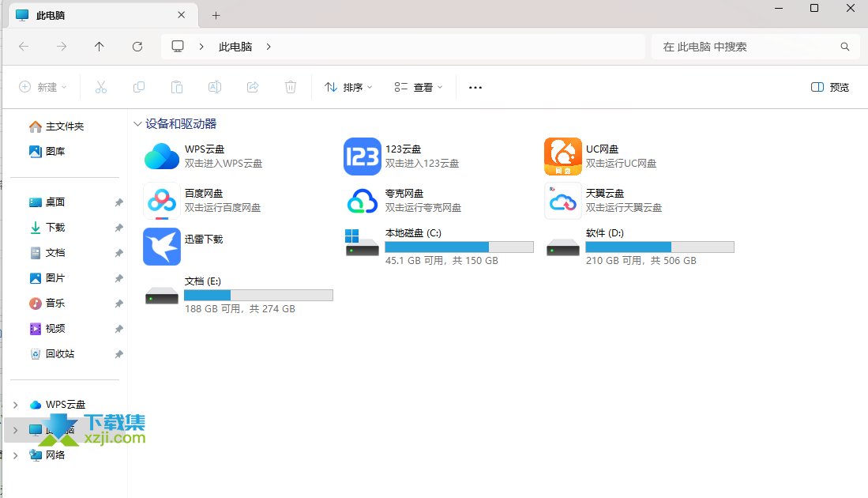Expand 网络 in navigation tree
This screenshot has height=498, width=868.
tap(16, 455)
